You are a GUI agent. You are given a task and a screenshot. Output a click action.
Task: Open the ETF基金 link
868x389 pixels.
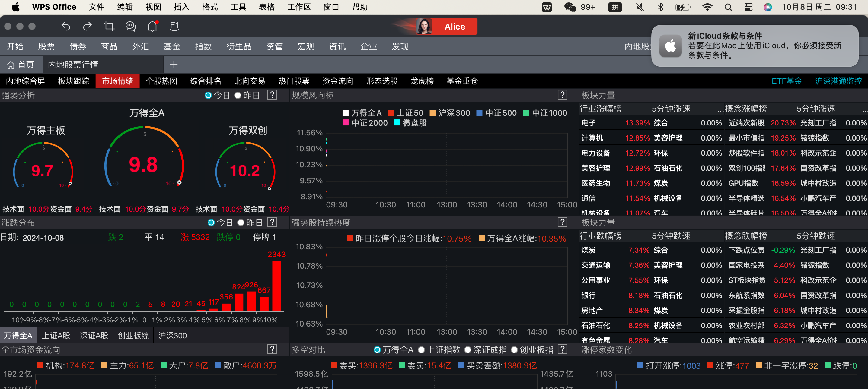click(787, 81)
